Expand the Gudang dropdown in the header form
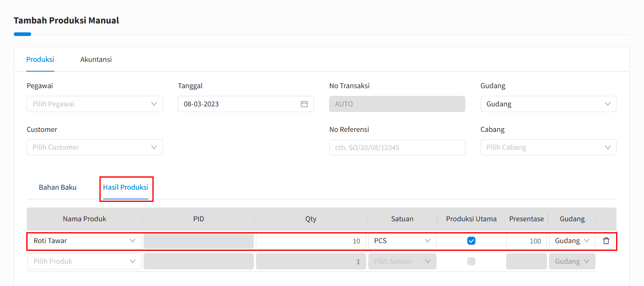Viewport: 644px width, 286px height. (x=548, y=104)
